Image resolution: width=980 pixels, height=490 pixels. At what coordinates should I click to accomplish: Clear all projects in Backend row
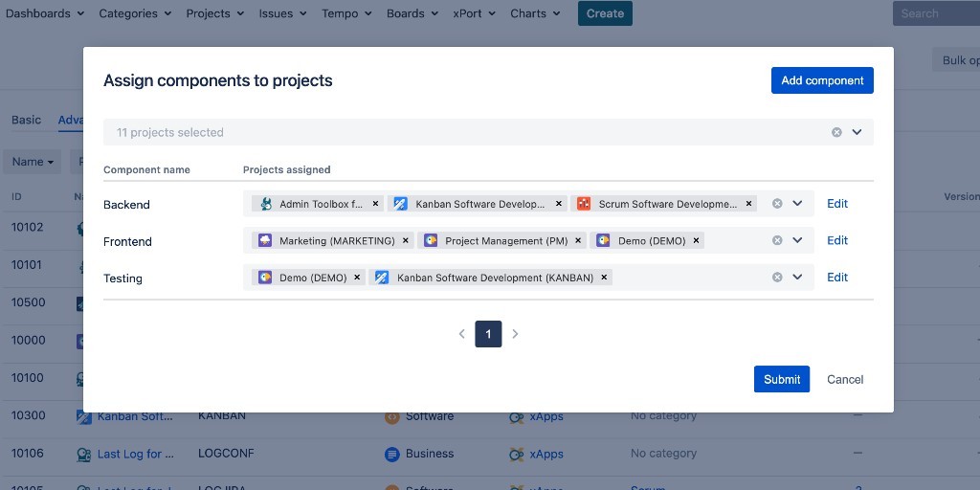(x=777, y=204)
